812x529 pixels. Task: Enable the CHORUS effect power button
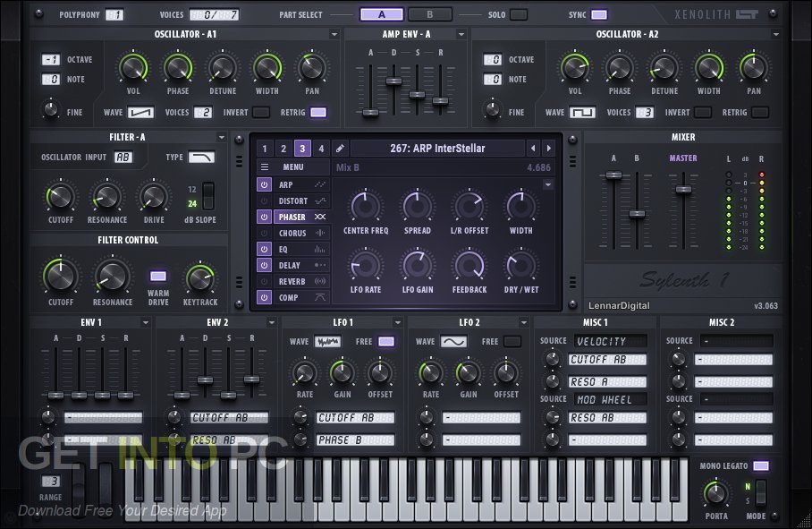coord(264,233)
